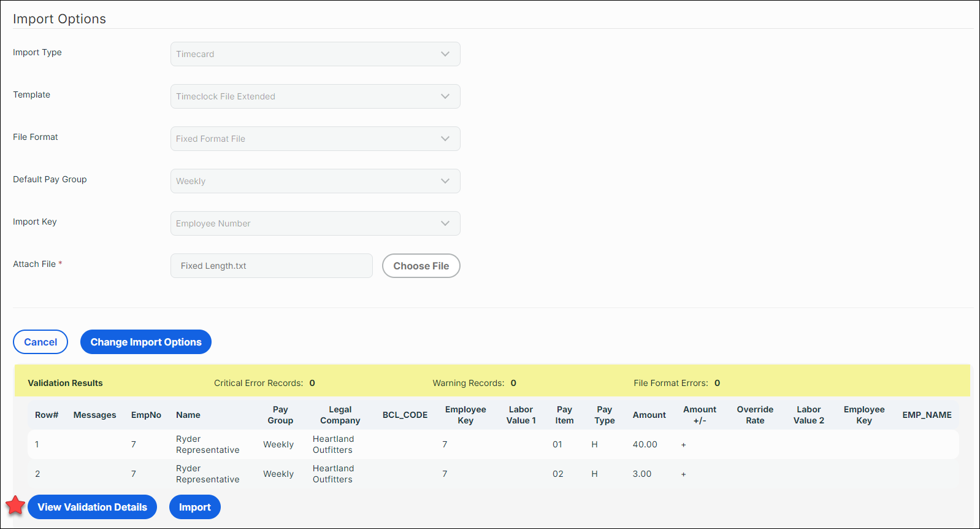The width and height of the screenshot is (980, 529).
Task: Click Change Import Options button
Action: point(146,342)
